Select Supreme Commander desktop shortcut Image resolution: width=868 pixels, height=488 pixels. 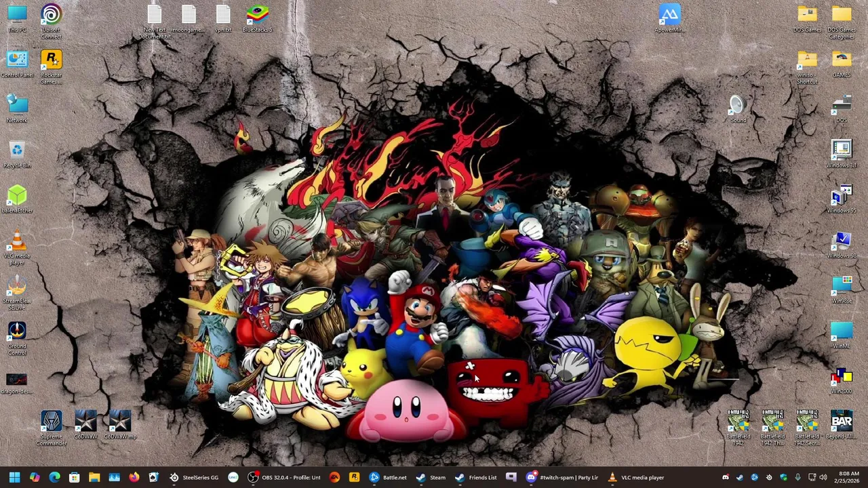pyautogui.click(x=51, y=429)
